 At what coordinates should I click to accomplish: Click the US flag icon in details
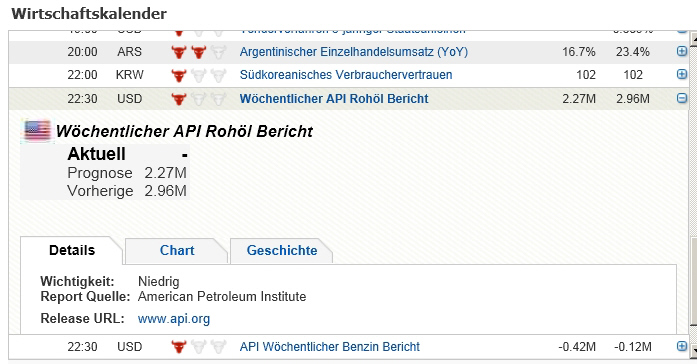(x=37, y=131)
